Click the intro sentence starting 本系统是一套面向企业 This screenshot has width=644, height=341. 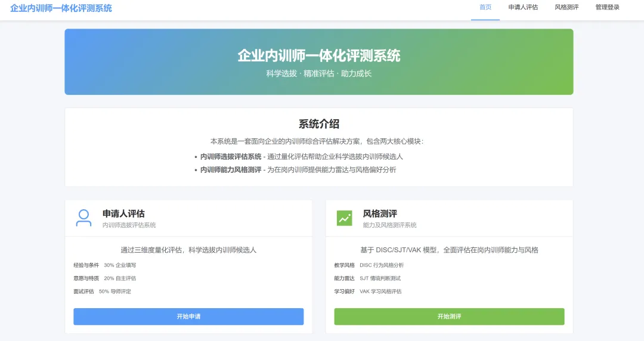pyautogui.click(x=317, y=141)
